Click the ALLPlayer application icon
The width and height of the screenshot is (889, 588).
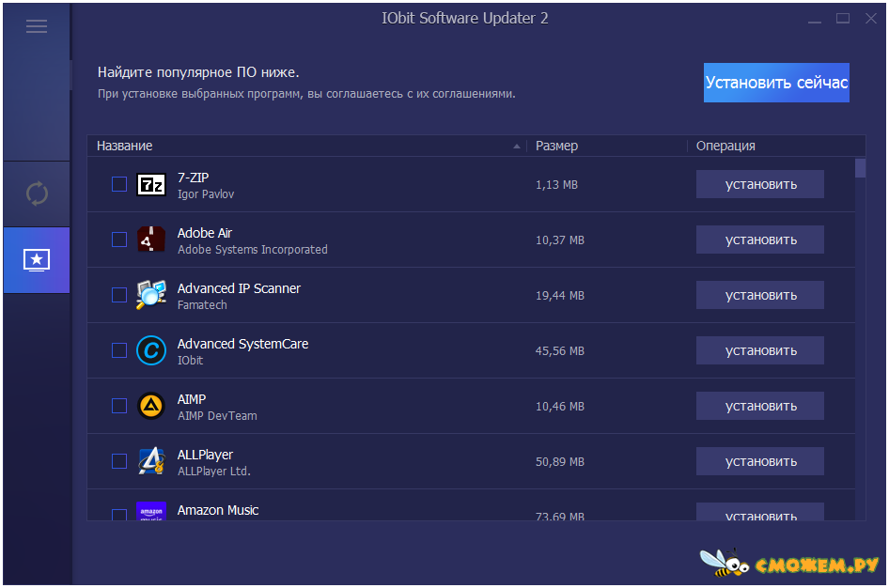(x=151, y=461)
